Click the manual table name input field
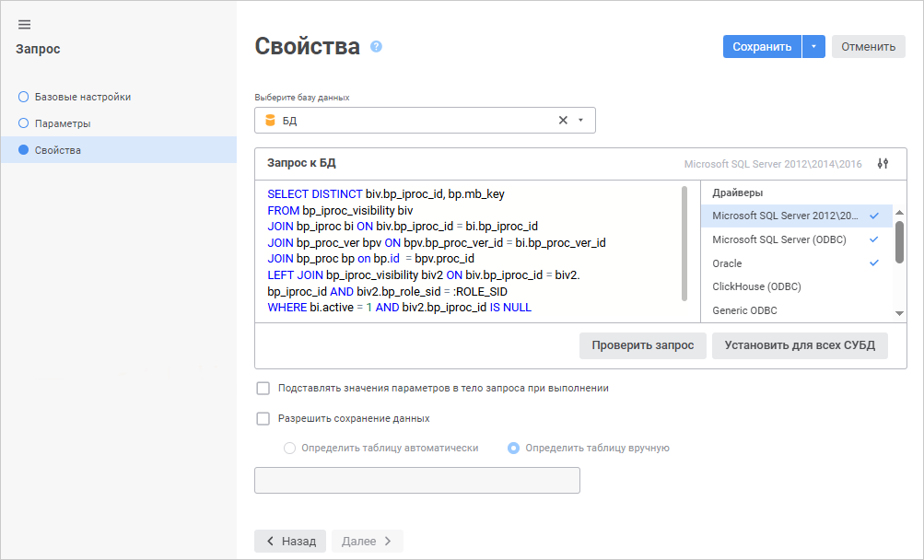Screen dimensions: 924x560 point(416,481)
